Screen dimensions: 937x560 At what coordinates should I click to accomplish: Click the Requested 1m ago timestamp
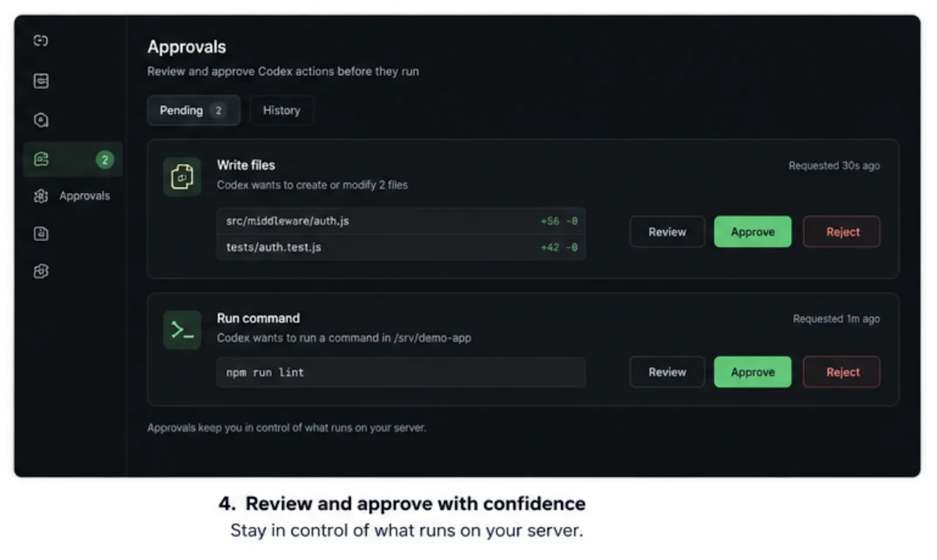[836, 319]
